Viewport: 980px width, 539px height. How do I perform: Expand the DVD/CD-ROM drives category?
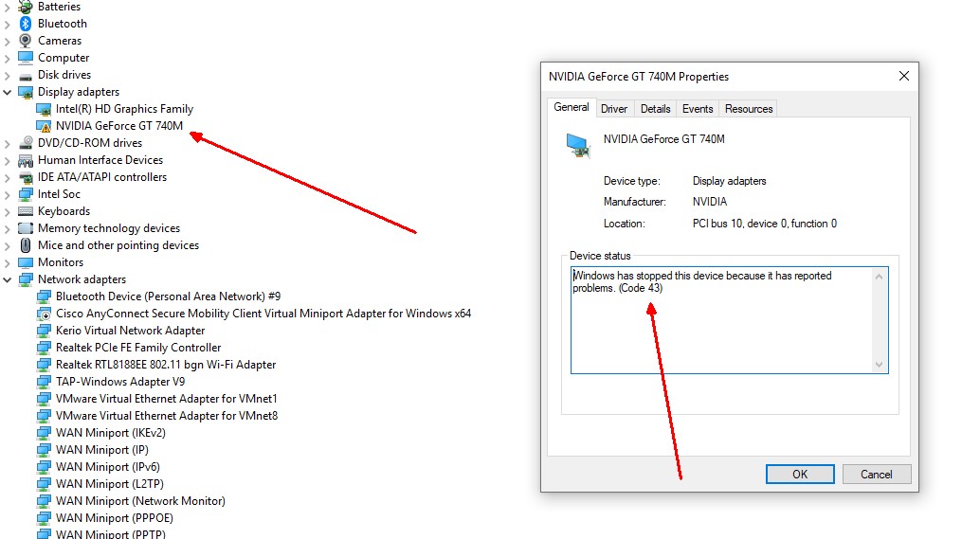pos(8,144)
